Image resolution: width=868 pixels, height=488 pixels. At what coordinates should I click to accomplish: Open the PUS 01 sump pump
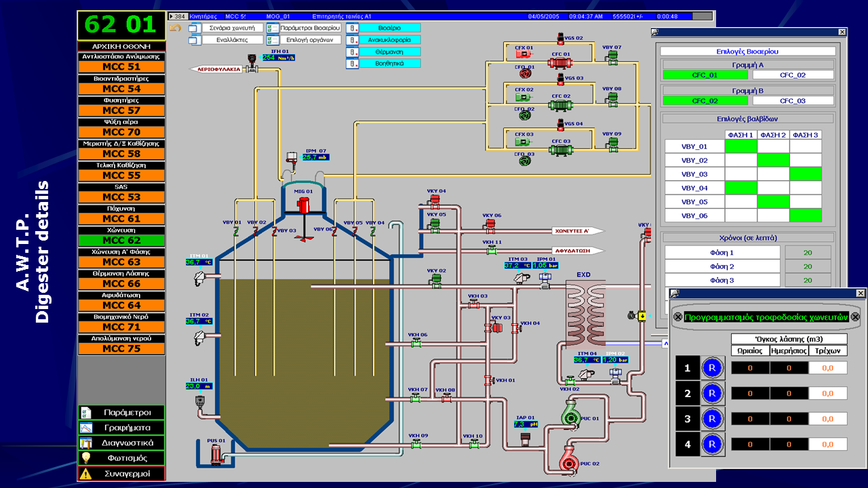point(216,453)
